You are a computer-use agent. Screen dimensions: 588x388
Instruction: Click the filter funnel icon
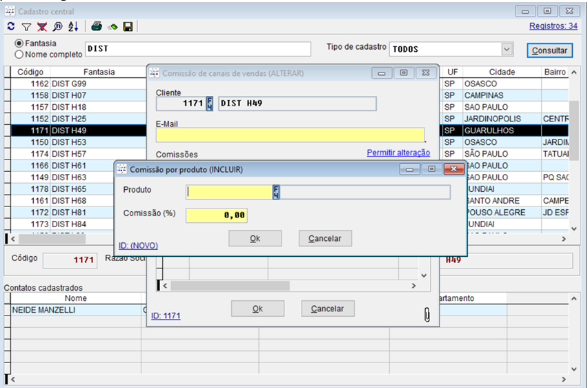26,26
